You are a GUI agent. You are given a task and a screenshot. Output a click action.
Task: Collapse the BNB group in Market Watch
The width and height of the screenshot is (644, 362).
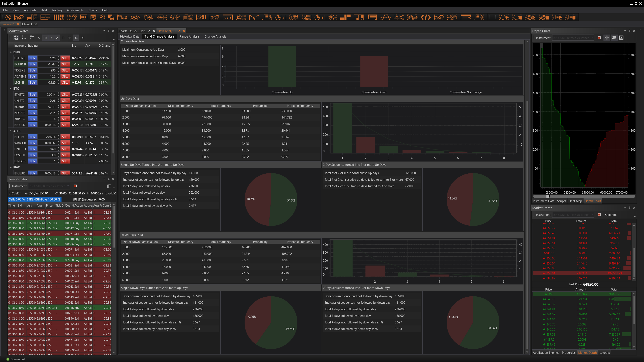coord(10,52)
